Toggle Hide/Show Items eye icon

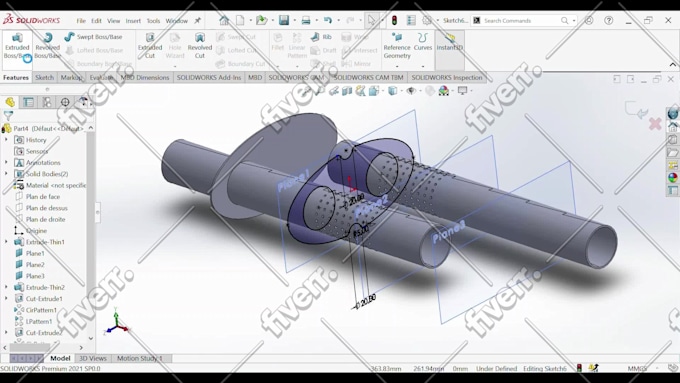pyautogui.click(x=411, y=91)
